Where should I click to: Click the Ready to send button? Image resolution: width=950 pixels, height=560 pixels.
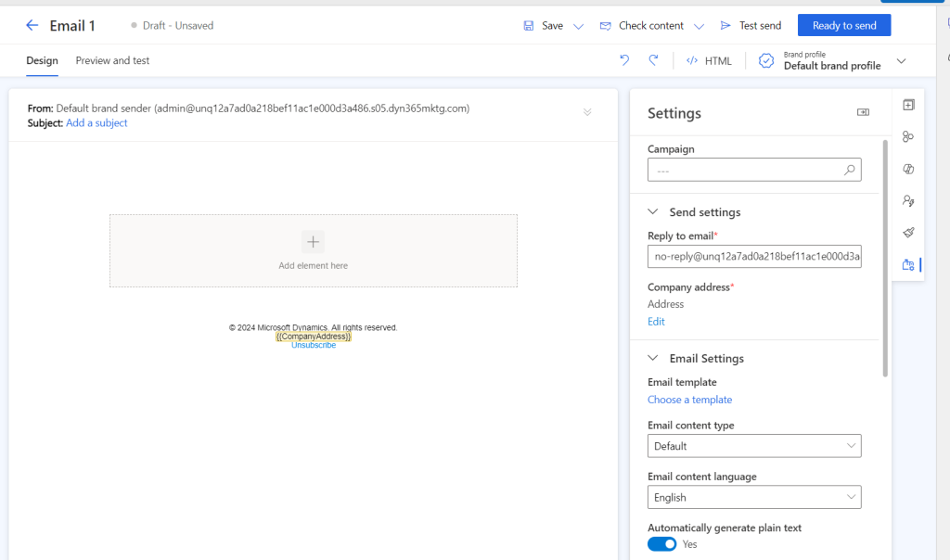point(844,25)
